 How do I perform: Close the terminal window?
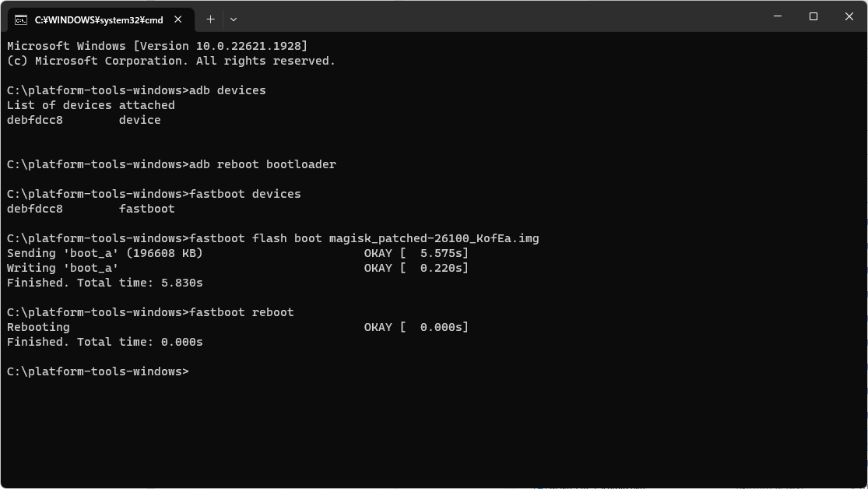[x=849, y=16]
